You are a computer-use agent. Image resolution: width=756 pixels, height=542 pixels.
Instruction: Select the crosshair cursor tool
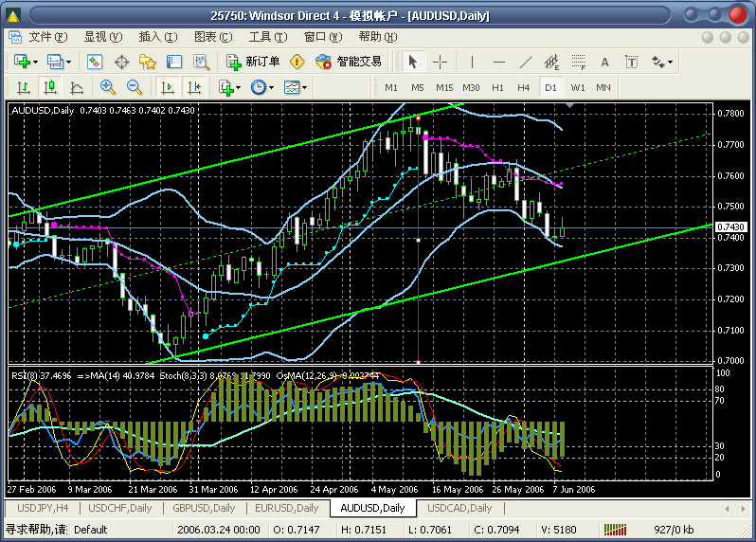coord(441,62)
